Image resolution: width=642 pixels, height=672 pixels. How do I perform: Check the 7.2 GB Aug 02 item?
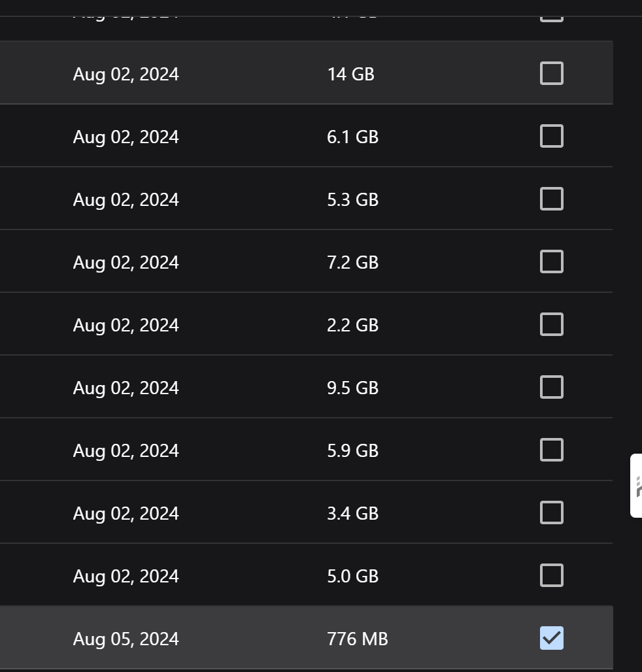(551, 261)
